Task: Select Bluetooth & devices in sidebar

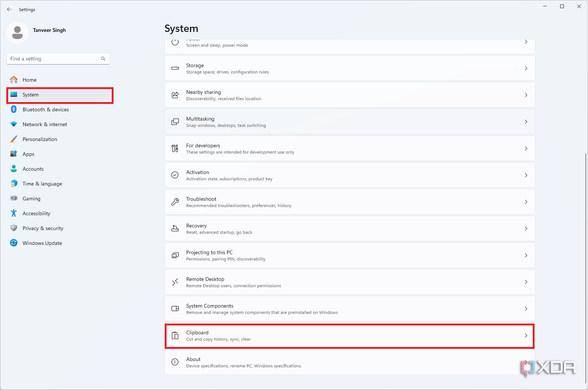Action: [x=58, y=109]
